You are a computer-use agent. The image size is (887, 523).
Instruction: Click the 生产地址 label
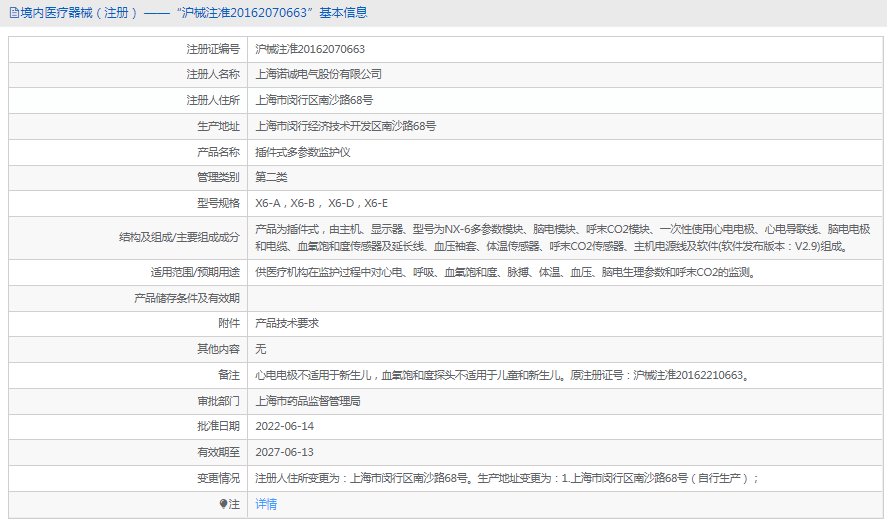click(218, 126)
